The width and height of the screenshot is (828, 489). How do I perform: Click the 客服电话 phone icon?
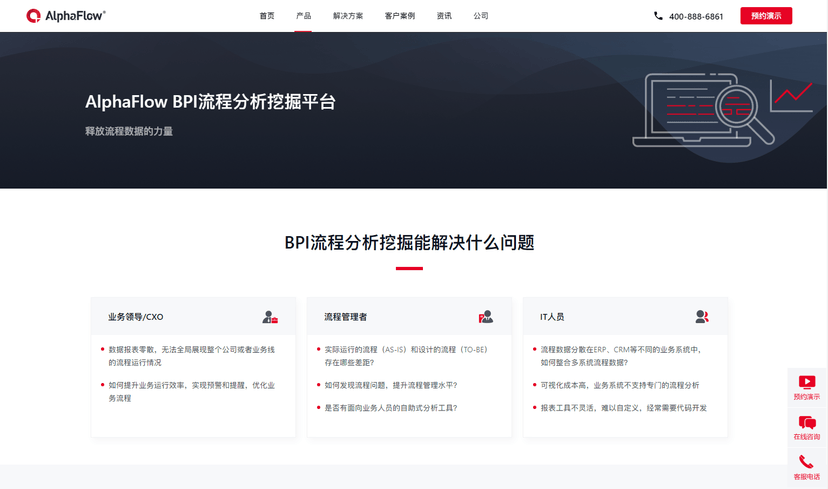click(x=806, y=462)
